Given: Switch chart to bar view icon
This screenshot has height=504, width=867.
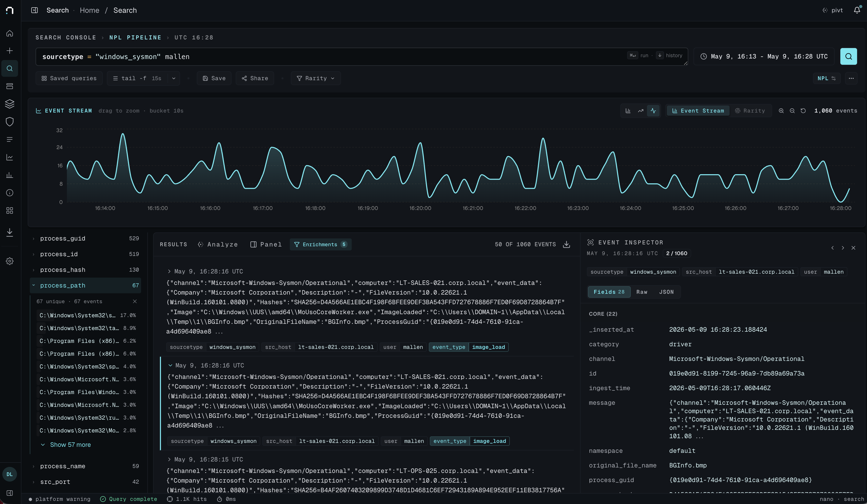Looking at the screenshot, I should pos(628,111).
